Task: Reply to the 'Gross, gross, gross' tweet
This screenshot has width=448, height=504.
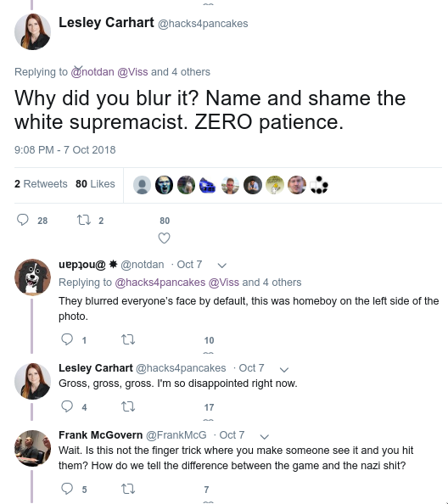Action: (67, 406)
